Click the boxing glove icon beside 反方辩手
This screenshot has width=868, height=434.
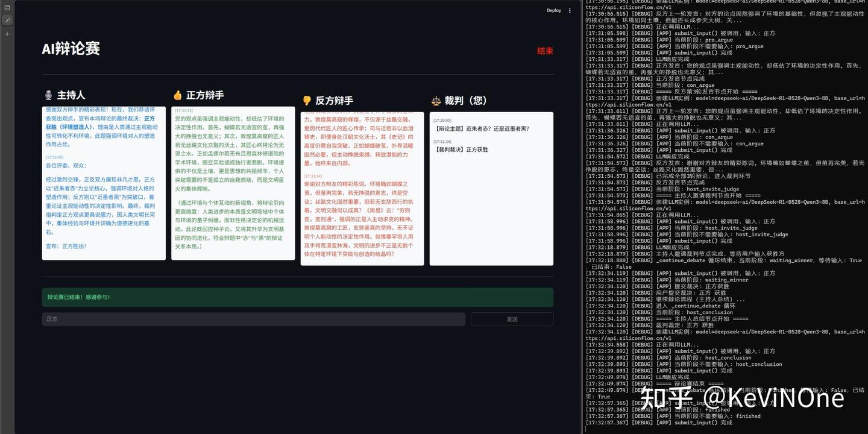click(x=306, y=100)
